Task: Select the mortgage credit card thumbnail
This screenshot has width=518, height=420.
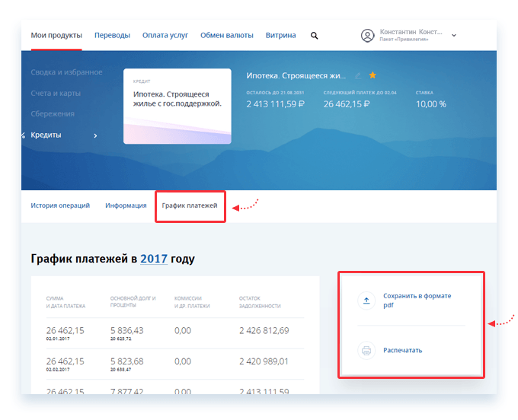Action: (177, 106)
